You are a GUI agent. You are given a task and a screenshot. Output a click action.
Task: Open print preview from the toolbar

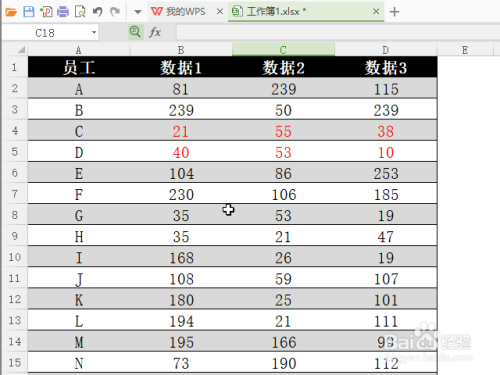tap(80, 12)
